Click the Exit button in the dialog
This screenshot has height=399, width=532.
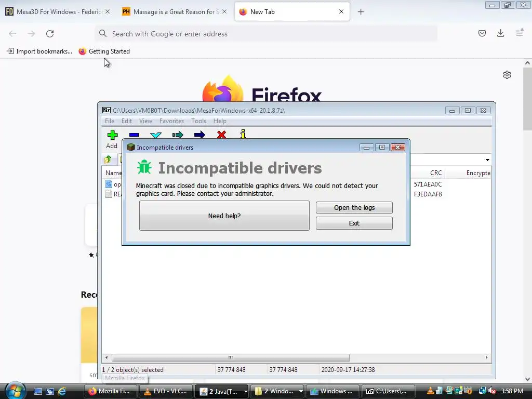[354, 223]
